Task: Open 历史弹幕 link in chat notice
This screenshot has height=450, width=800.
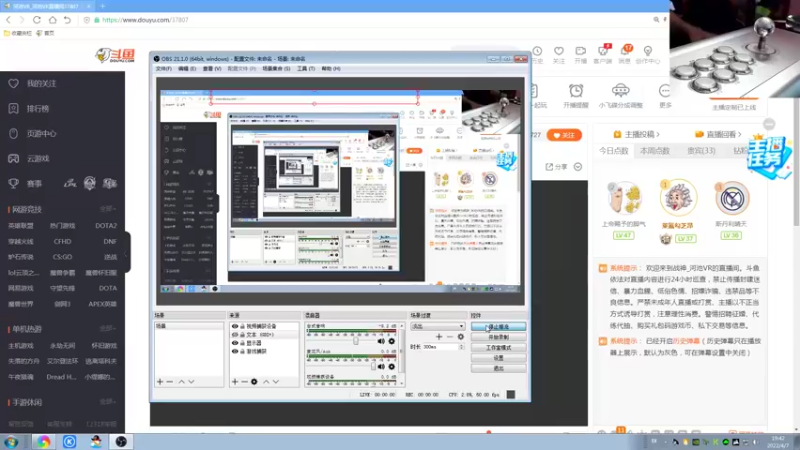Action: 686,341
